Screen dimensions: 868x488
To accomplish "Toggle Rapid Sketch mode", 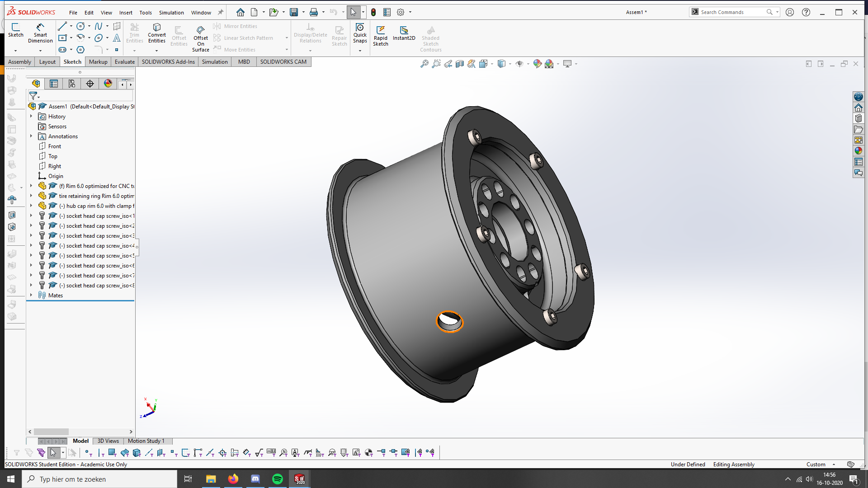I will coord(381,36).
